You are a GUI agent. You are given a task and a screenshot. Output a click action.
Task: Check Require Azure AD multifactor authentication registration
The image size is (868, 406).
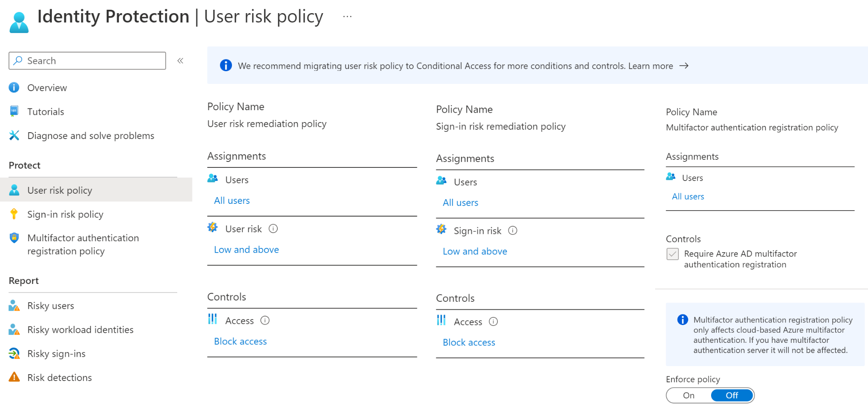[x=673, y=254]
